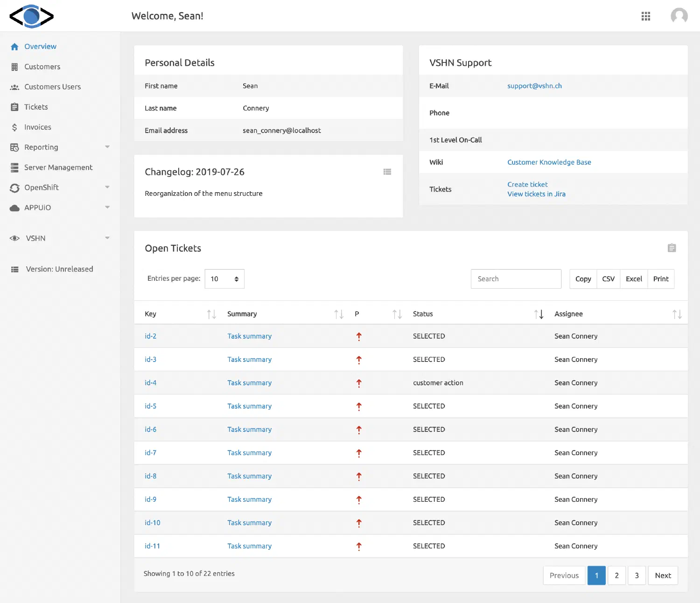The height and width of the screenshot is (603, 700).
Task: Open the profile avatar icon
Action: pos(679,15)
